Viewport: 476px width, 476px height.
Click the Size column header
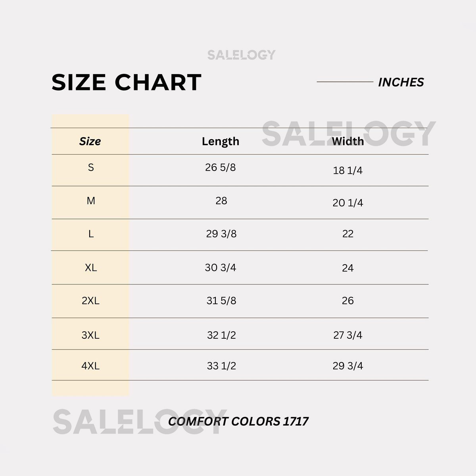(x=90, y=141)
